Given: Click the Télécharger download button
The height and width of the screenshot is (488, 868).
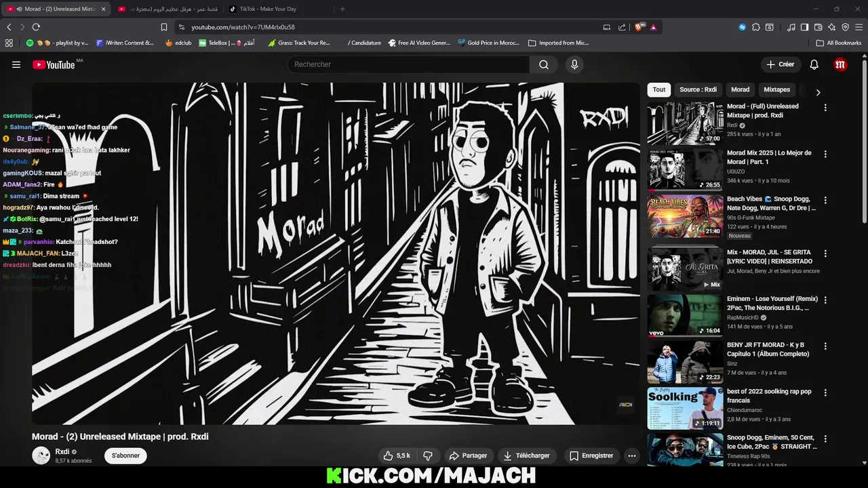Looking at the screenshot, I should click(527, 455).
